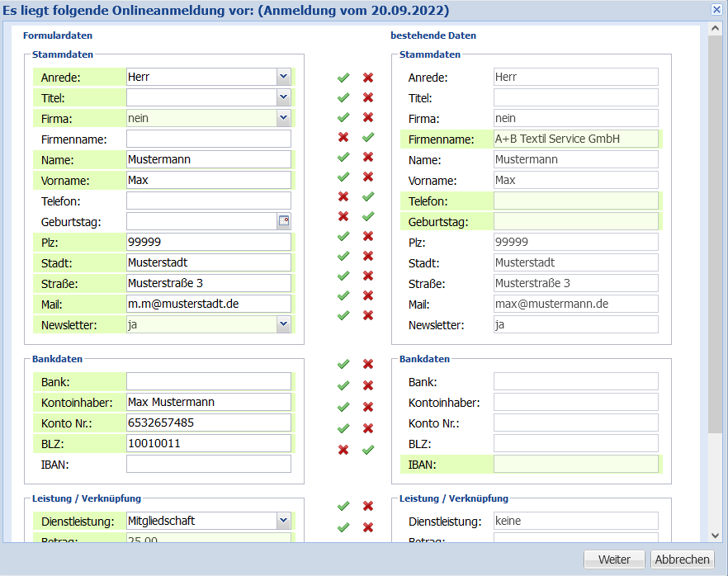
Task: Click the red cross in the Firmenname row
Action: coord(343,137)
